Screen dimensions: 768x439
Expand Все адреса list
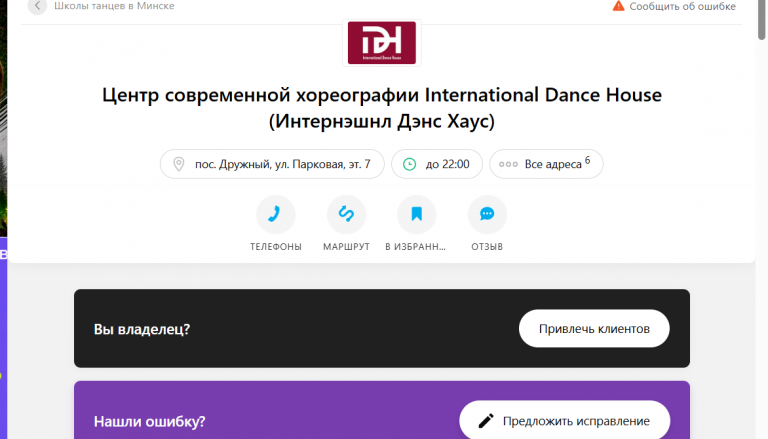(x=546, y=164)
